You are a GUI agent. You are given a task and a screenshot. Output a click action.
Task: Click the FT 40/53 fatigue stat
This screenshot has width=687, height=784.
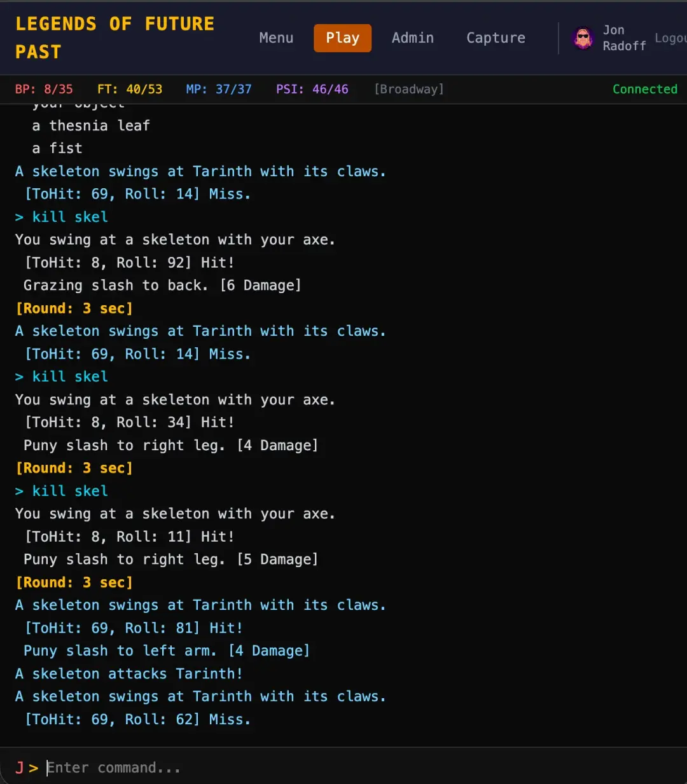130,89
